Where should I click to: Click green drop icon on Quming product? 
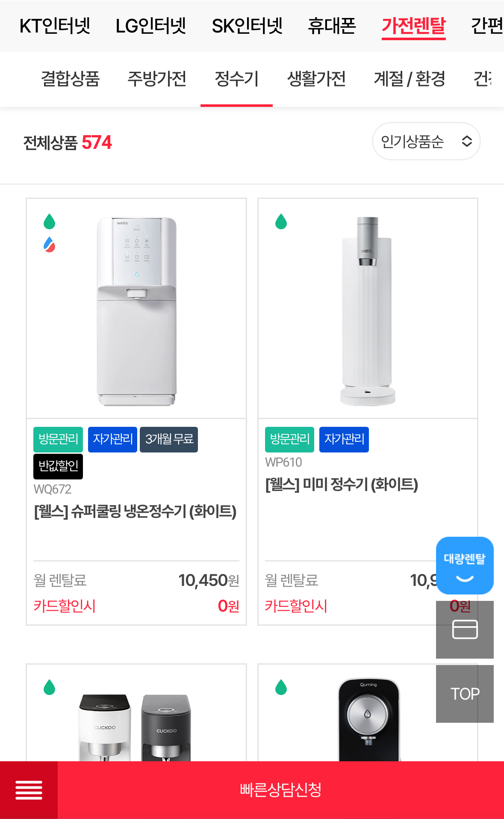coord(281,687)
